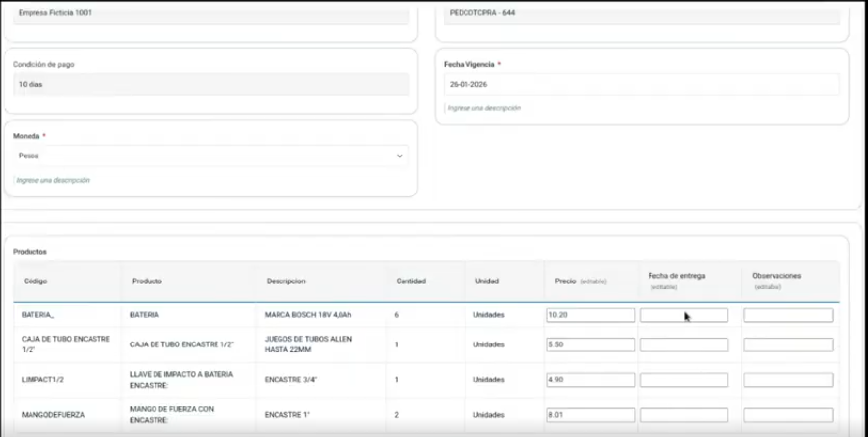Click the Empresa Ficticia 1001 field
868x437 pixels.
(x=210, y=15)
